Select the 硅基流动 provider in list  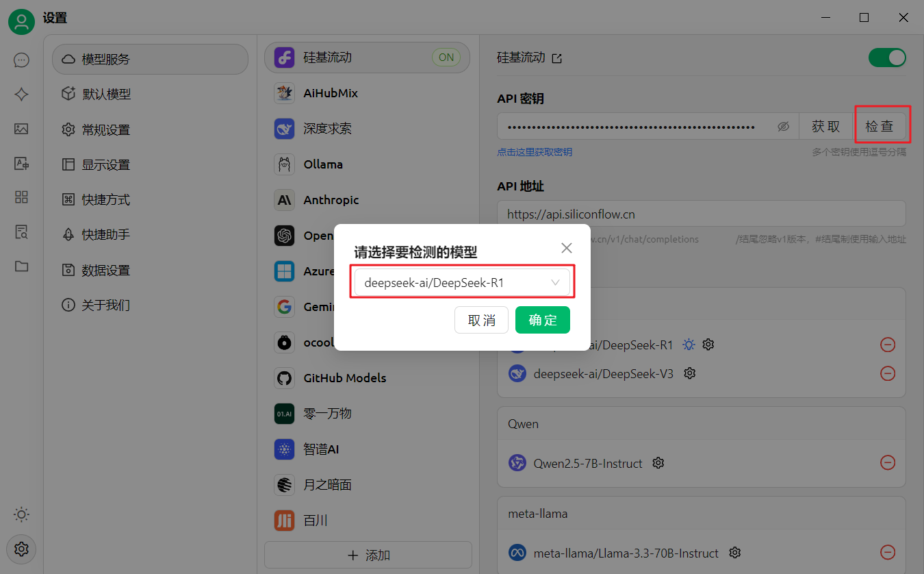pos(368,58)
